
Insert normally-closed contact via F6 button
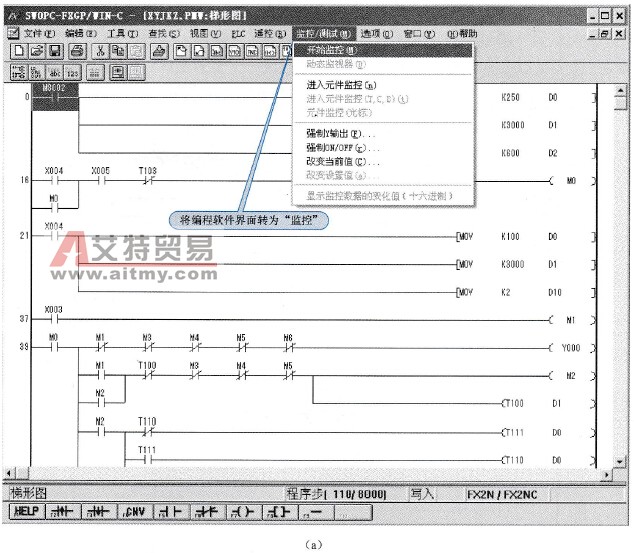coord(207,512)
